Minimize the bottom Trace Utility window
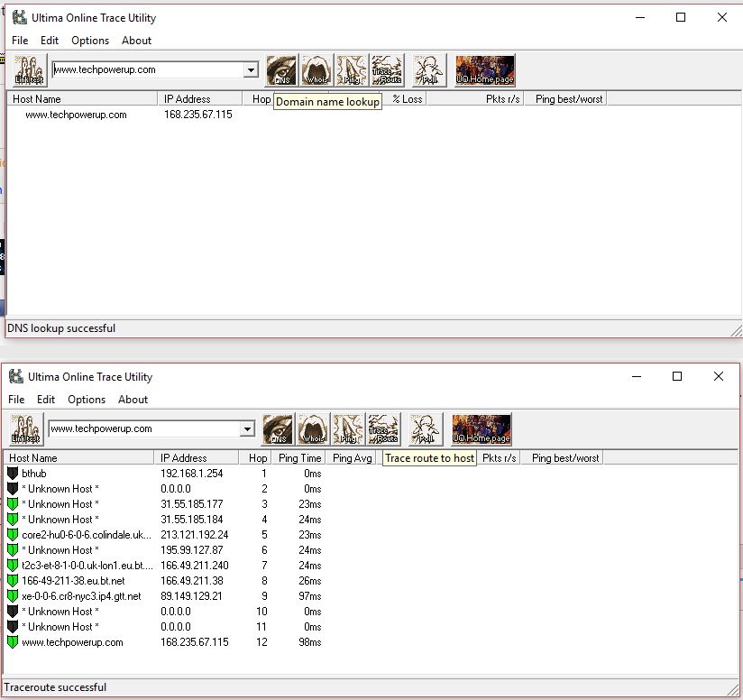The height and width of the screenshot is (700, 743). (637, 376)
